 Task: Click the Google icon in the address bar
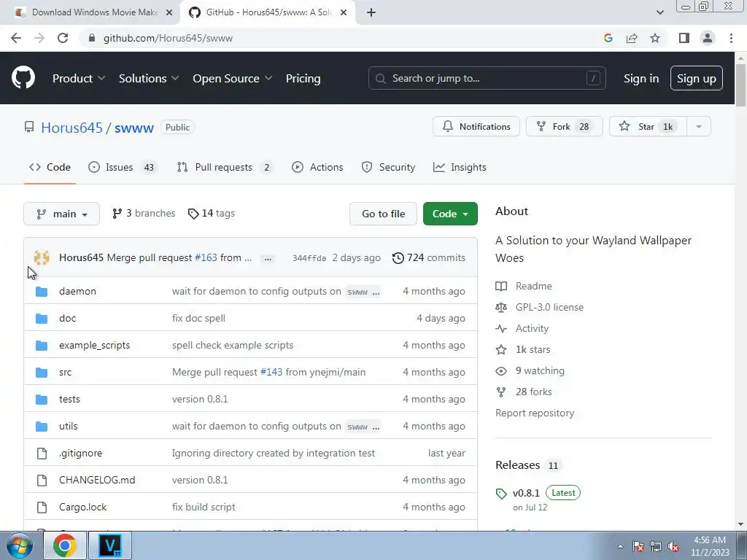(x=608, y=38)
